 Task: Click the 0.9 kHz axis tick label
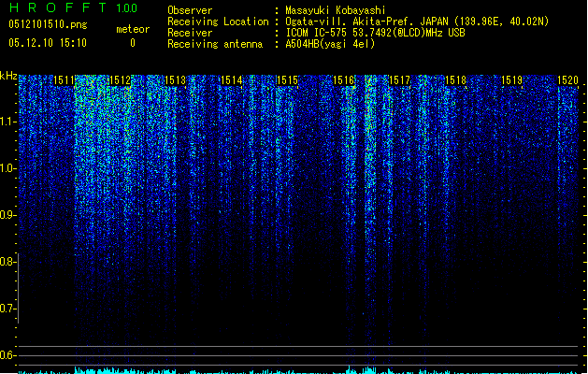(x=7, y=215)
